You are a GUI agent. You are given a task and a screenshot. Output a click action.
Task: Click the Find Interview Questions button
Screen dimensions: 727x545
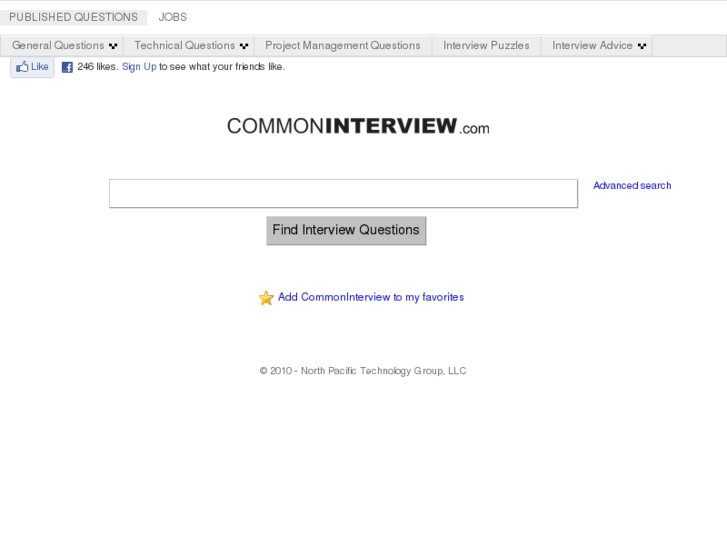pos(346,231)
